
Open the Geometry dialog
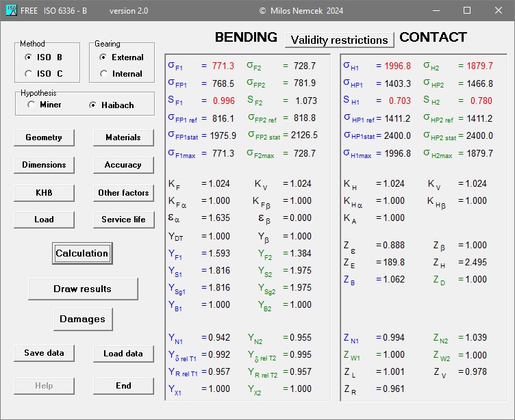pyautogui.click(x=44, y=137)
